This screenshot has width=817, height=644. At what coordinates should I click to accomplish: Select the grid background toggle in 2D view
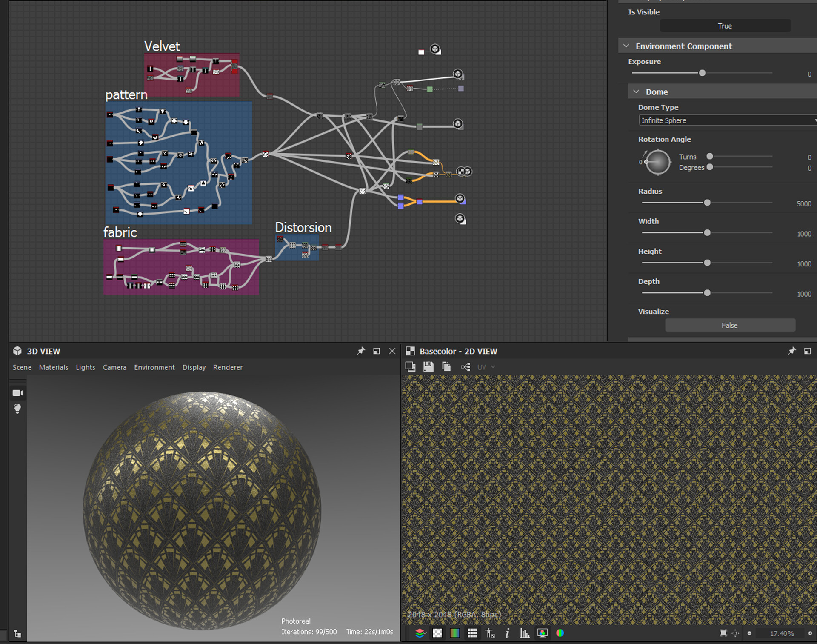[437, 633]
